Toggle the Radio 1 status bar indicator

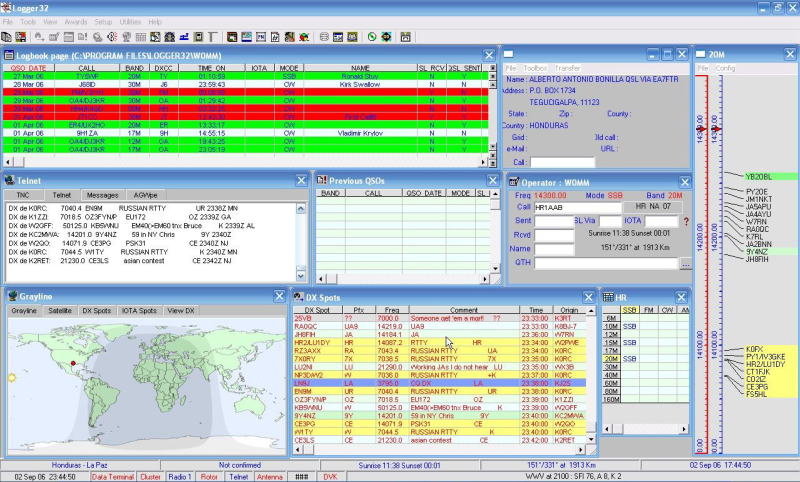(x=180, y=477)
